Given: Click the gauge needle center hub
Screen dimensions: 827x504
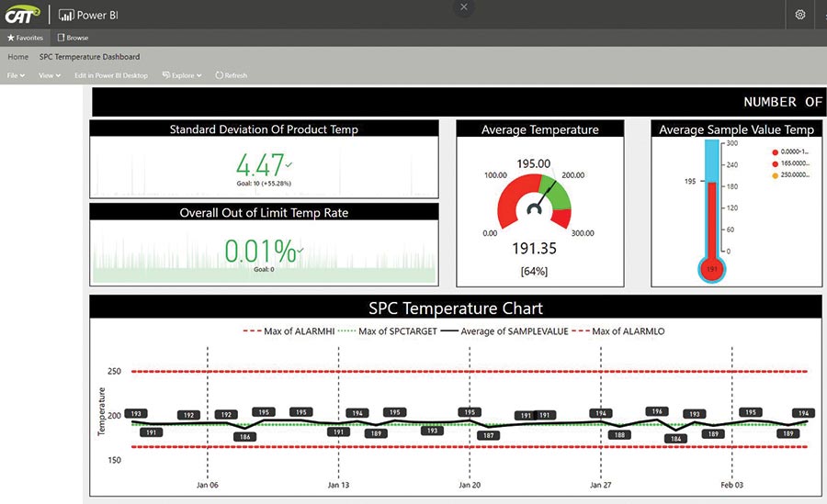Looking at the screenshot, I should pyautogui.click(x=535, y=210).
